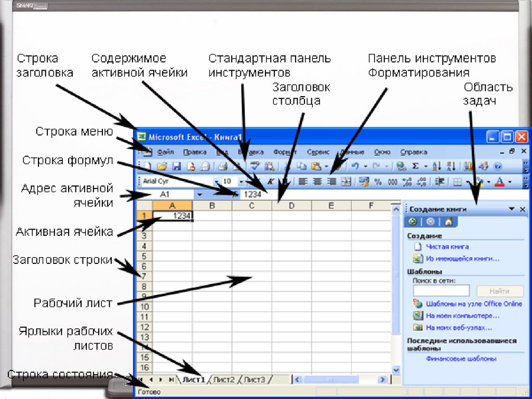
Task: Align cell text to the right
Action: click(331, 182)
